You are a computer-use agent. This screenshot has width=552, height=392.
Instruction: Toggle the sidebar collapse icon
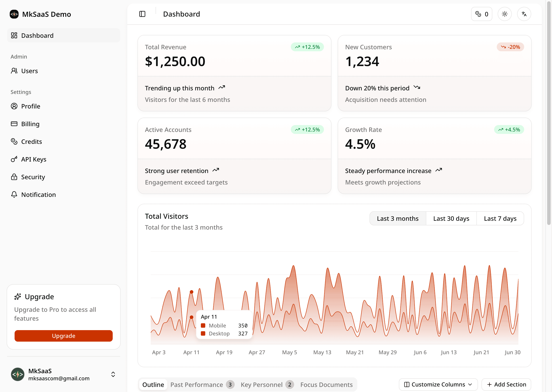click(142, 14)
